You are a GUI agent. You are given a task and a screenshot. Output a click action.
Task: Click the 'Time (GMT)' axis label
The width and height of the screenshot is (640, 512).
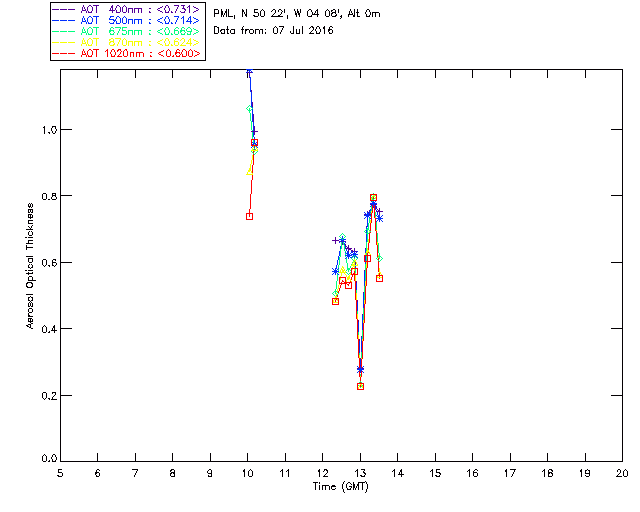coord(340,487)
